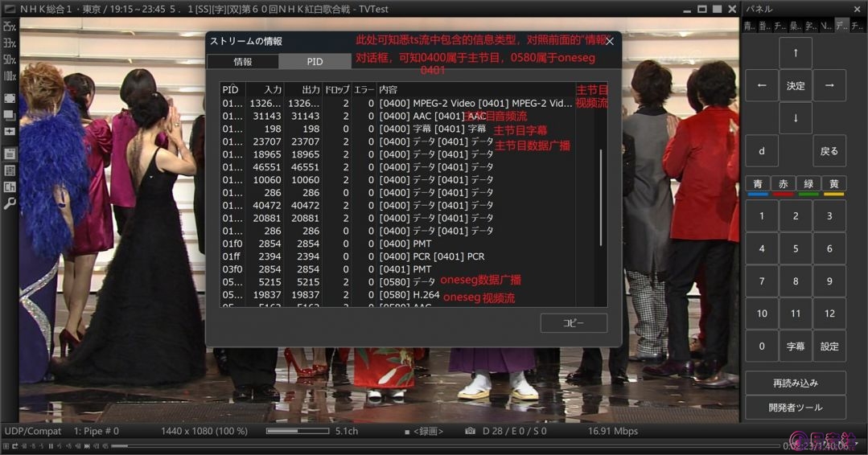
Task: Click the Ch channel icon in sidebar
Action: click(10, 187)
